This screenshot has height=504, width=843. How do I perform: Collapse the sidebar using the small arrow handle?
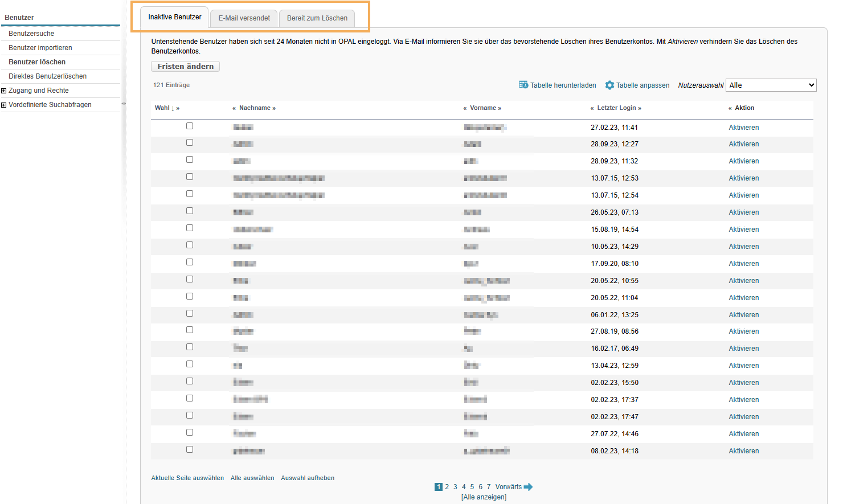(x=123, y=104)
